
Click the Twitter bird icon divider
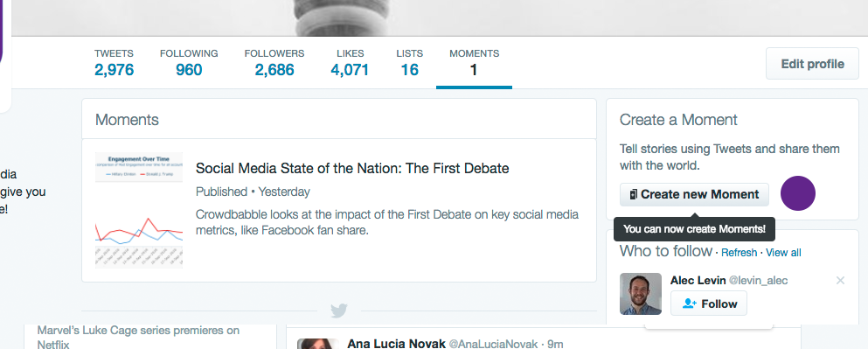click(339, 311)
